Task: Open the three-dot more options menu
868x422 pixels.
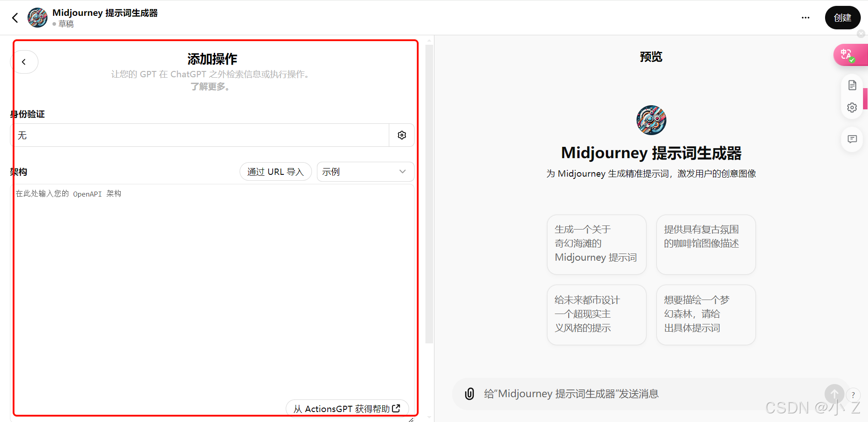Action: [806, 18]
